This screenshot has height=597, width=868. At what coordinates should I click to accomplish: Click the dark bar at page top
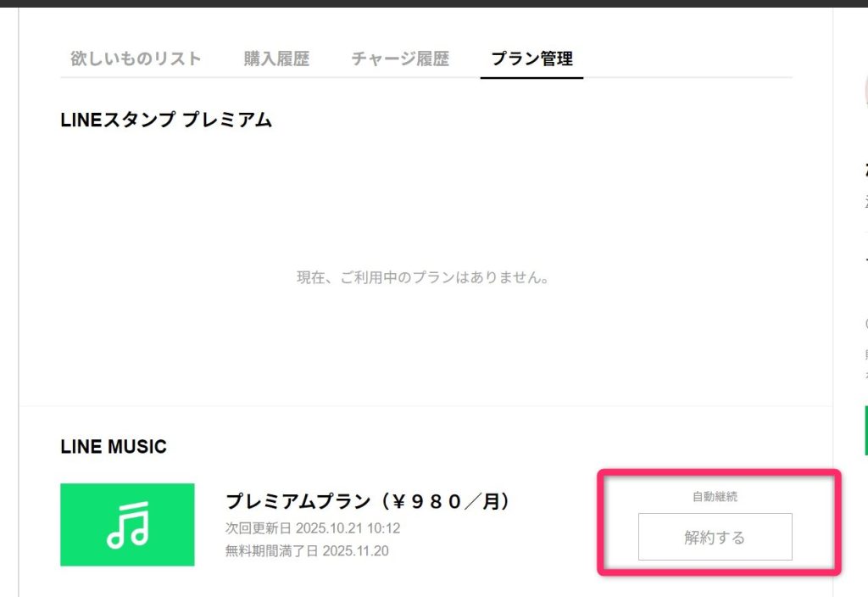coord(434,3)
